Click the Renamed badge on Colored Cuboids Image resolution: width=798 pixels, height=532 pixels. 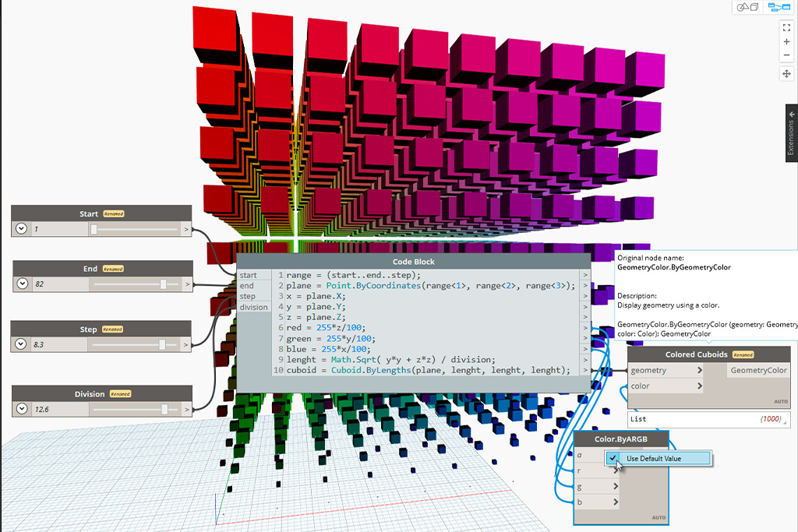743,355
